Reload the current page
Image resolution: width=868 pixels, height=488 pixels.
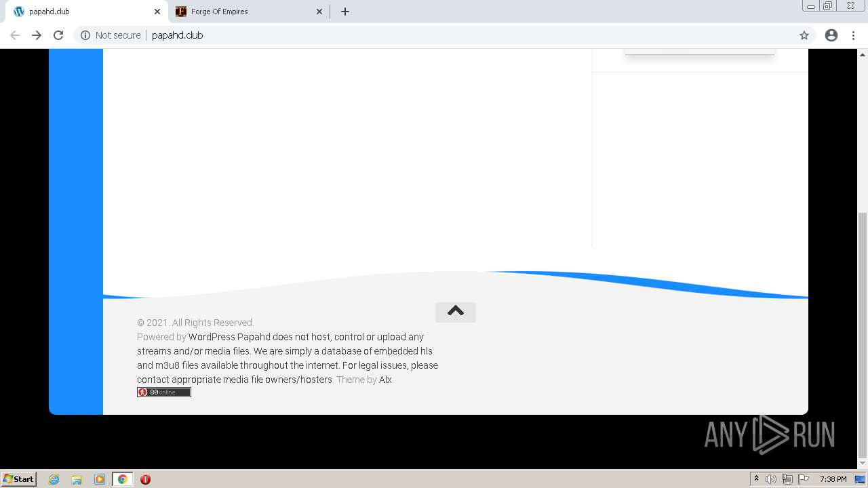click(x=58, y=35)
